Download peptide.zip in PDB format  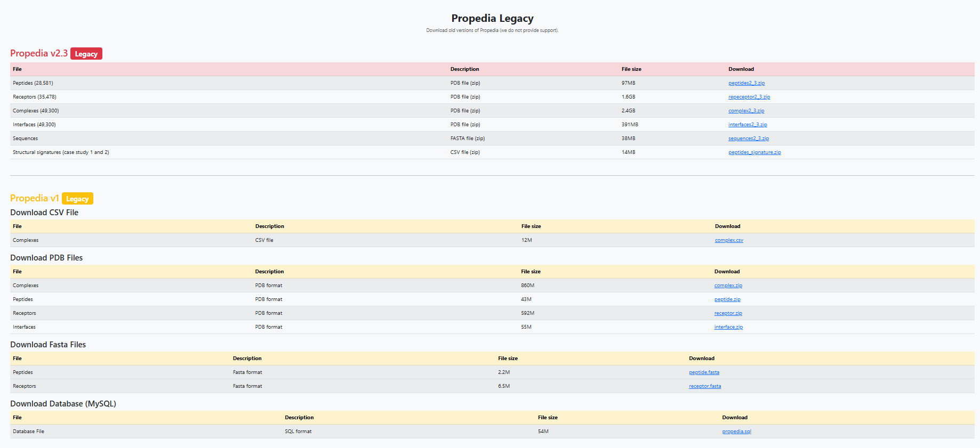click(727, 299)
